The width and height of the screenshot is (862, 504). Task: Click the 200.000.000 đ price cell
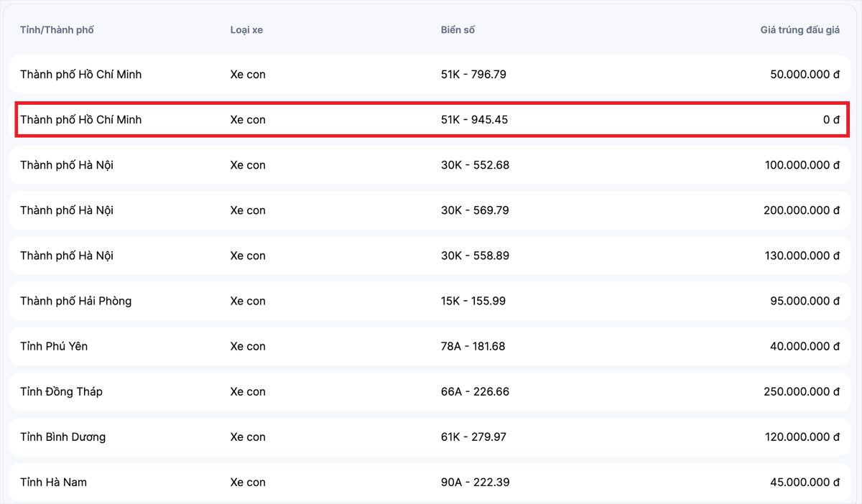tap(802, 210)
